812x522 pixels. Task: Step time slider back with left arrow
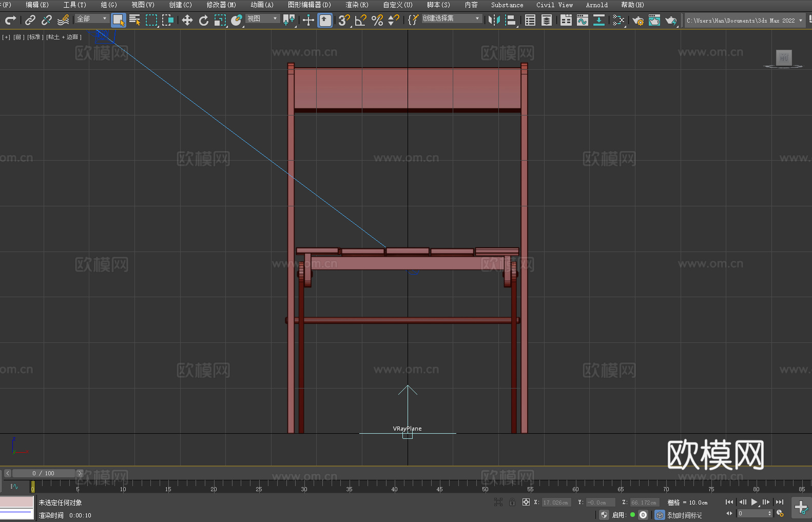click(x=7, y=473)
